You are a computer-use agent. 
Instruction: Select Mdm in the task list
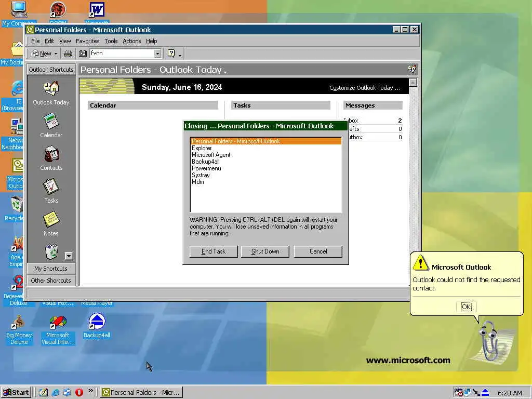[x=266, y=182]
